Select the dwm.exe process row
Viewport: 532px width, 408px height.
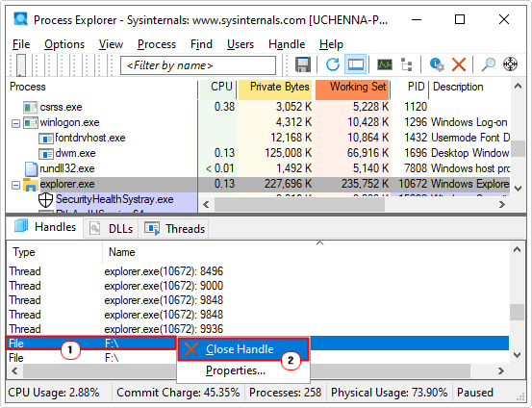tap(259, 153)
